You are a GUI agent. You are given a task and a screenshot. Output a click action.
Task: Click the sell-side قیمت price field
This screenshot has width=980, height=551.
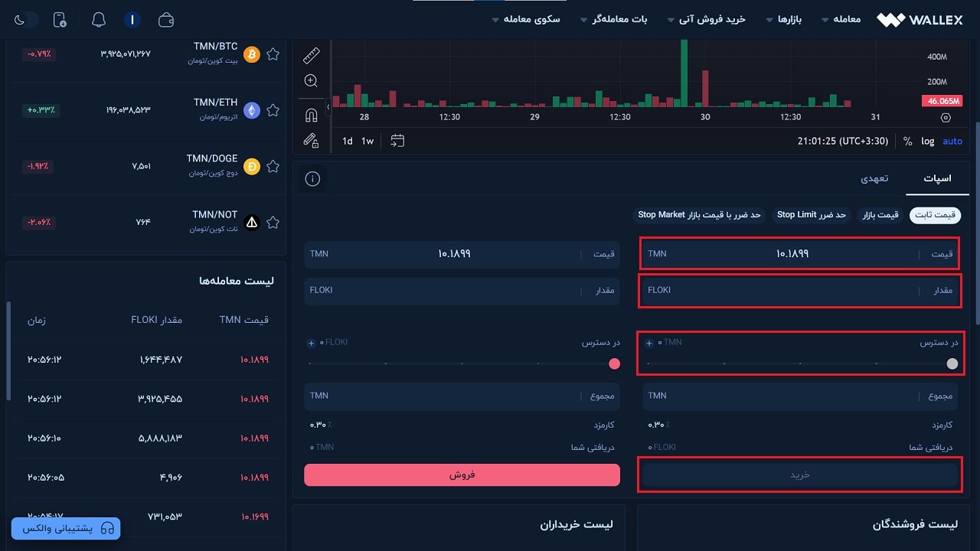click(x=462, y=254)
